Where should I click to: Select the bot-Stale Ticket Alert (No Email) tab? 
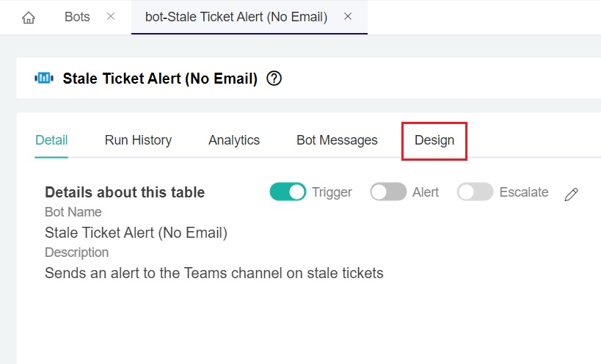pos(236,16)
